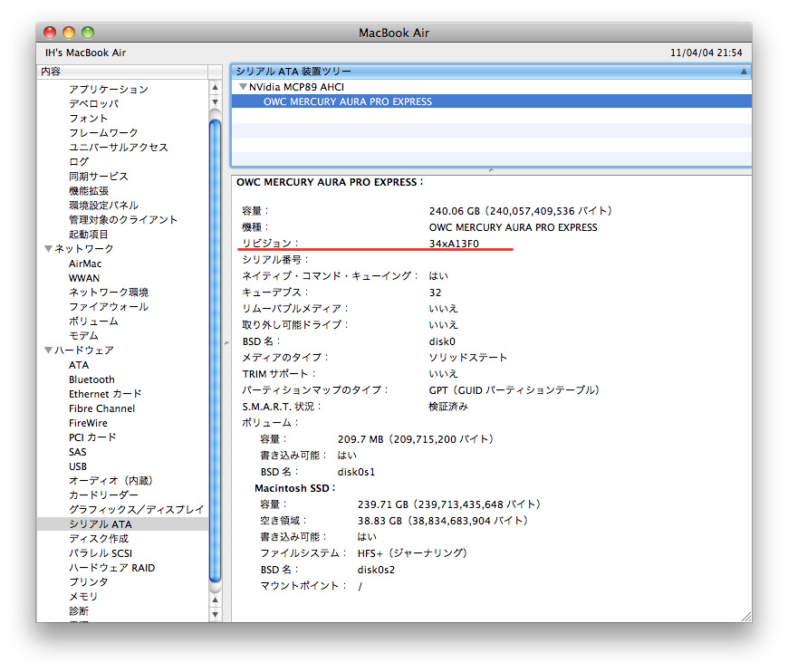Open USB in the hardware list
Screen dimensions: 788x672
pyautogui.click(x=78, y=466)
